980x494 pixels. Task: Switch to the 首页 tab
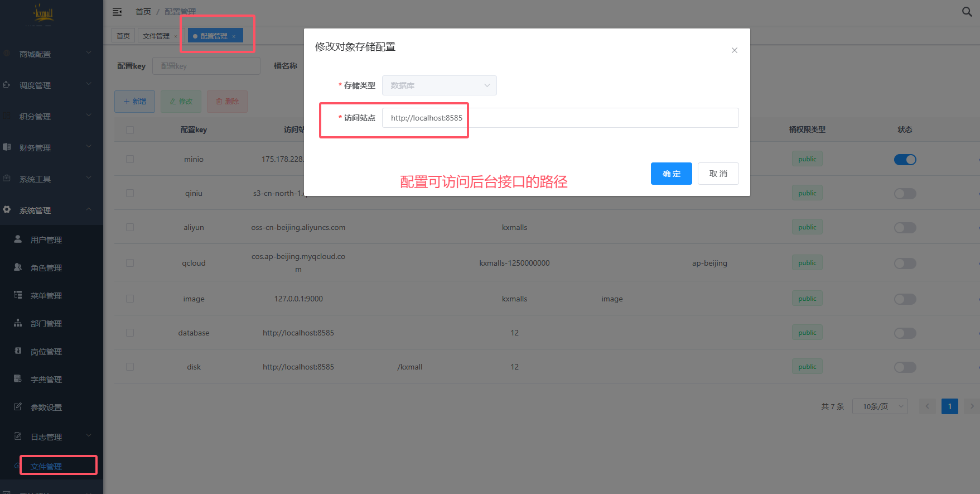(x=123, y=36)
